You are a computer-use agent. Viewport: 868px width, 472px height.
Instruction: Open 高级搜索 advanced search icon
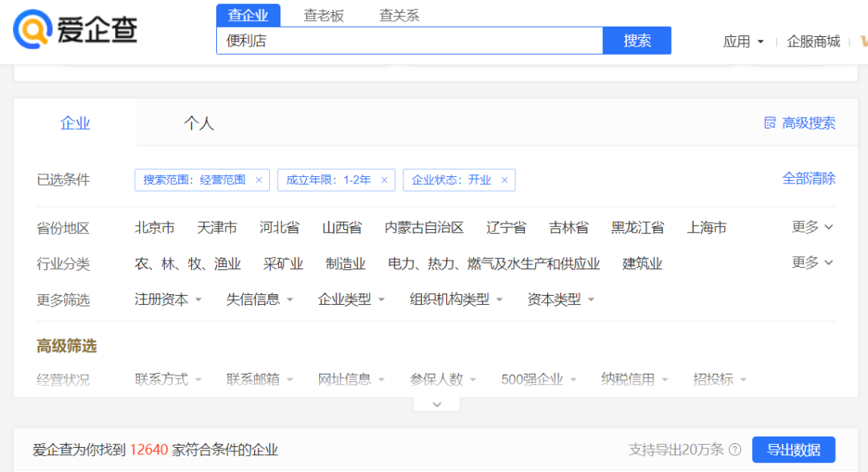(x=770, y=123)
